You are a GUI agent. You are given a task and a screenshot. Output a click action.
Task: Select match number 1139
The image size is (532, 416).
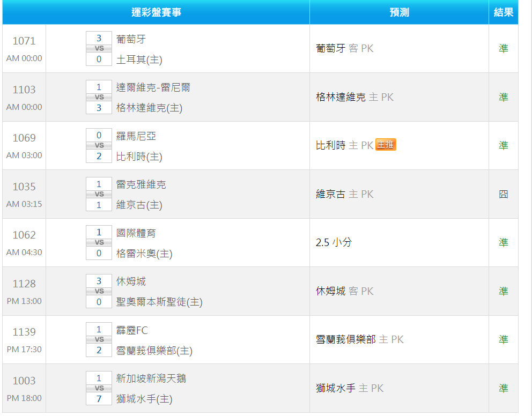tap(24, 332)
